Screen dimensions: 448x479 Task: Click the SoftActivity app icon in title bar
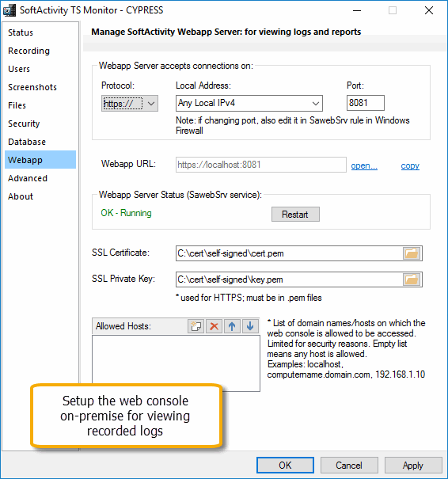point(9,10)
